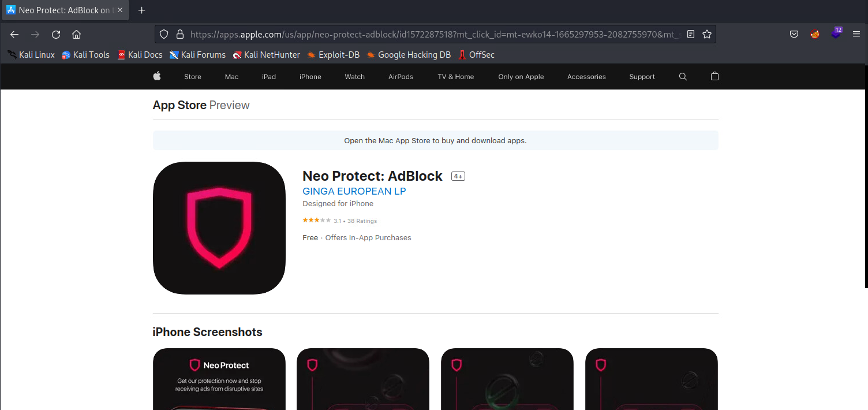Bookmark this page with the star
The image size is (868, 410).
click(x=706, y=34)
